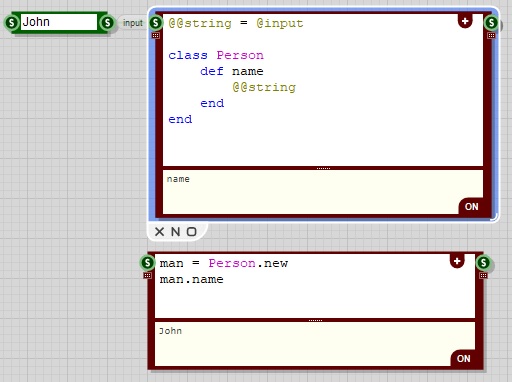Click the 'name' output text in Person module
The width and height of the screenshot is (512, 382).
click(x=178, y=179)
